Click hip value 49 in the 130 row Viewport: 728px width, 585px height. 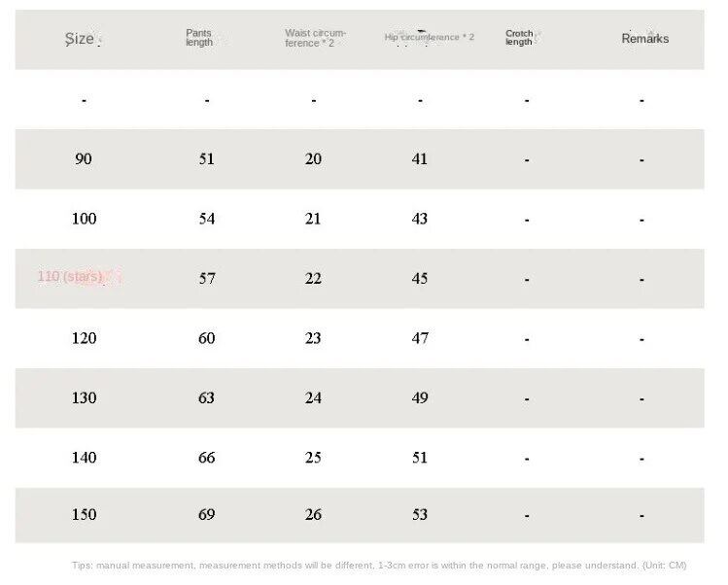coord(419,397)
